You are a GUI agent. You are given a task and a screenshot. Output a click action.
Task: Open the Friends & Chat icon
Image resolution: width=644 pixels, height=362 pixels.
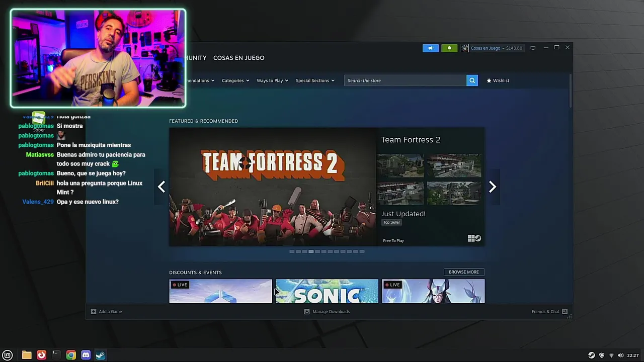click(x=565, y=312)
